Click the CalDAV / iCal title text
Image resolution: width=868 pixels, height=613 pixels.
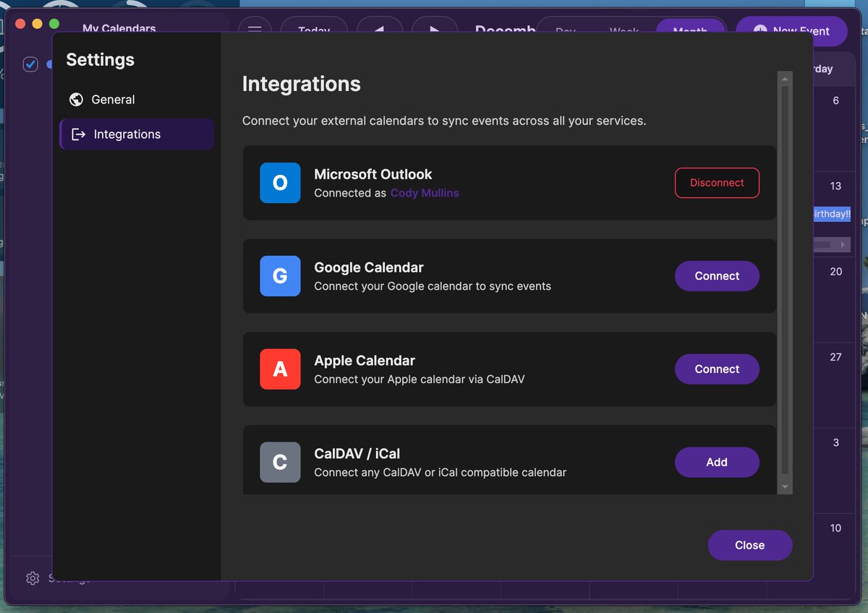(357, 454)
